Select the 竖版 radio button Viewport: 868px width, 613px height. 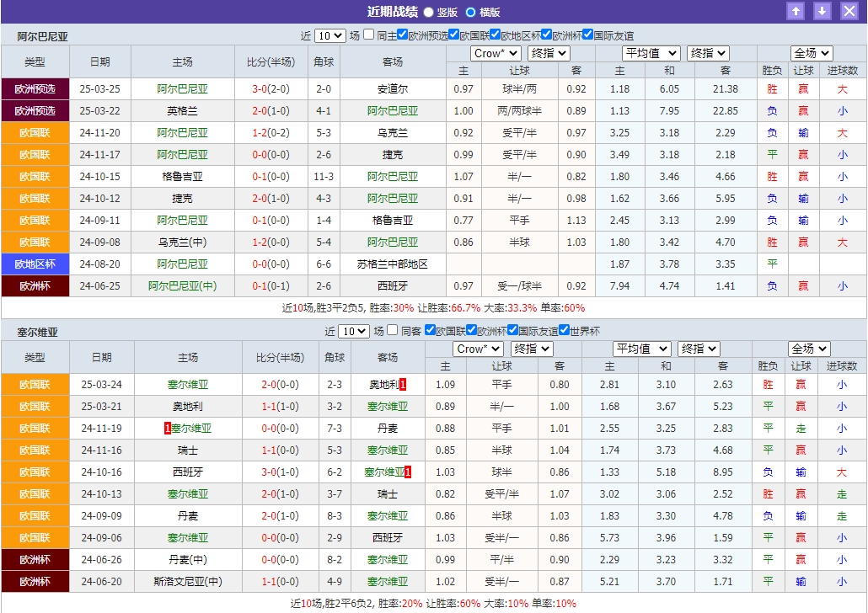[x=428, y=10]
